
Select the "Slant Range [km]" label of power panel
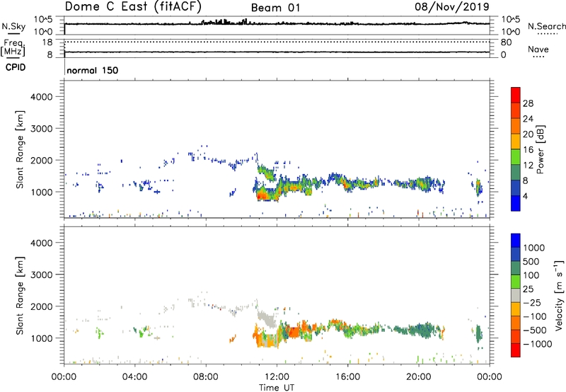[20, 149]
